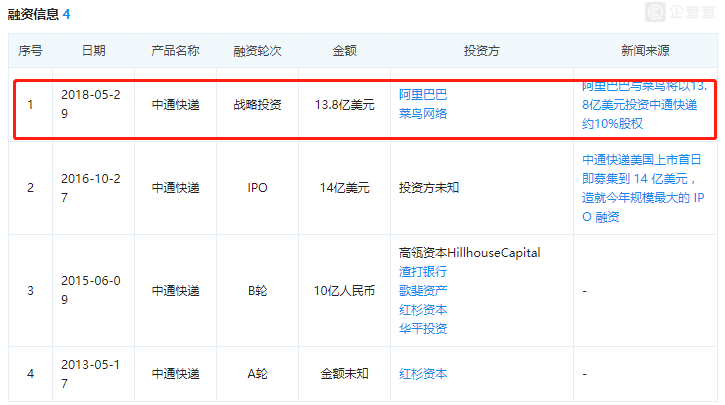Click the 新闻来源 column header
The width and height of the screenshot is (725, 405).
[645, 51]
